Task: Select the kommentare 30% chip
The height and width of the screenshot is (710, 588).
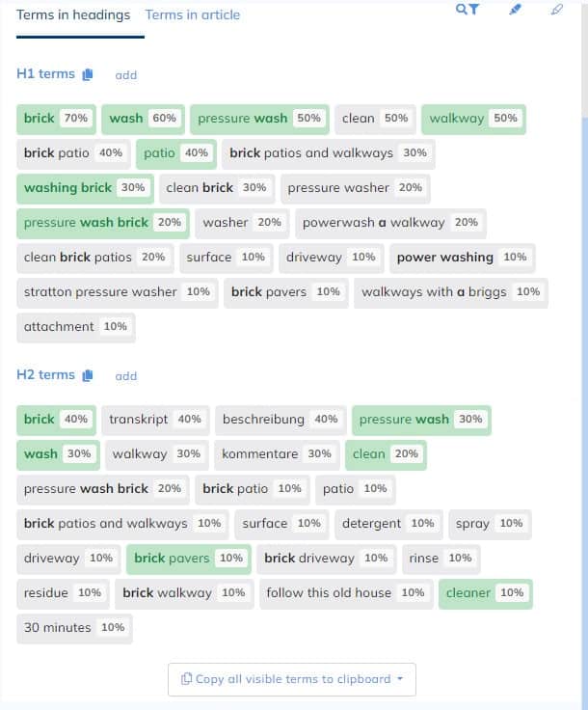Action: [x=277, y=455]
